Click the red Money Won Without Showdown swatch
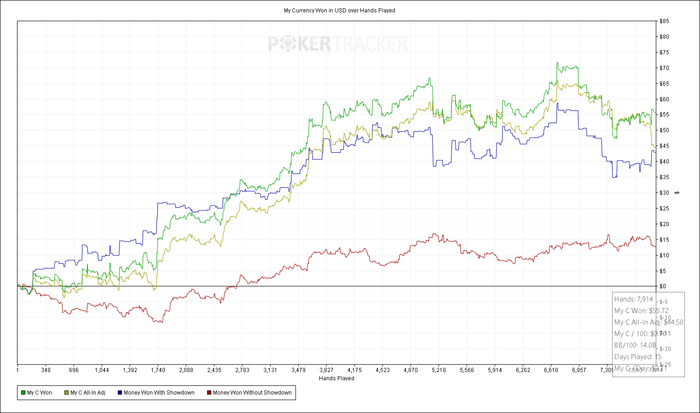 click(x=209, y=393)
